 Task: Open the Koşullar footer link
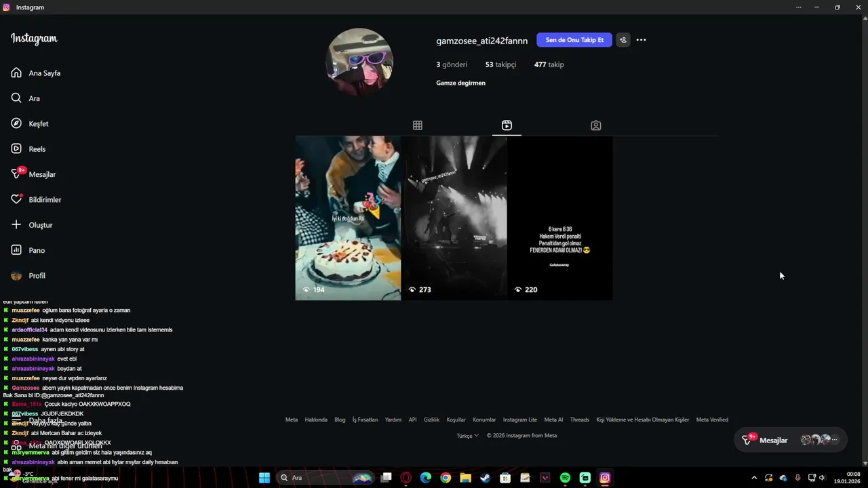pos(456,420)
